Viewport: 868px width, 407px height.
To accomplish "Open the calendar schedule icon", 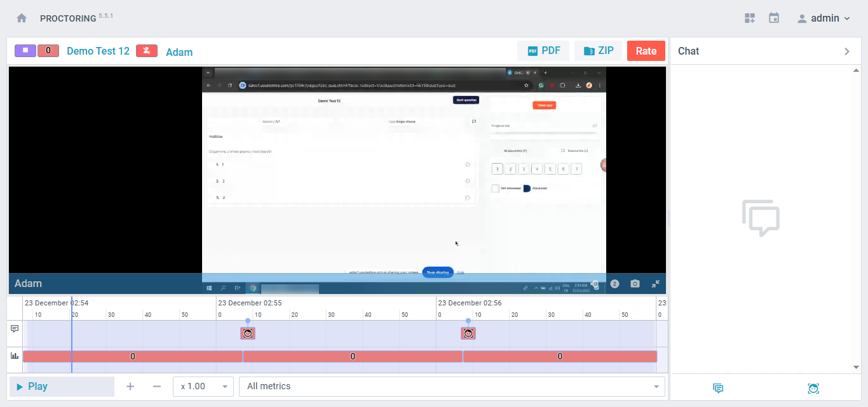I will point(774,18).
